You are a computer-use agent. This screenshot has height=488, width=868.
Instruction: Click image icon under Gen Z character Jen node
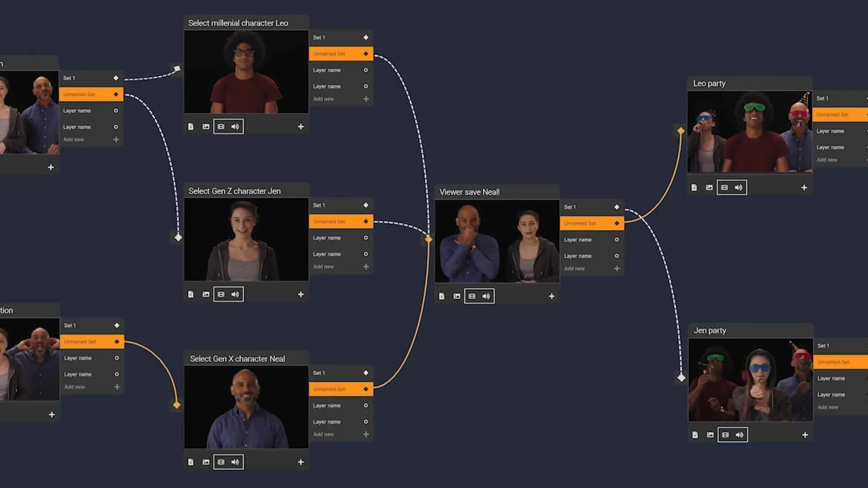206,294
